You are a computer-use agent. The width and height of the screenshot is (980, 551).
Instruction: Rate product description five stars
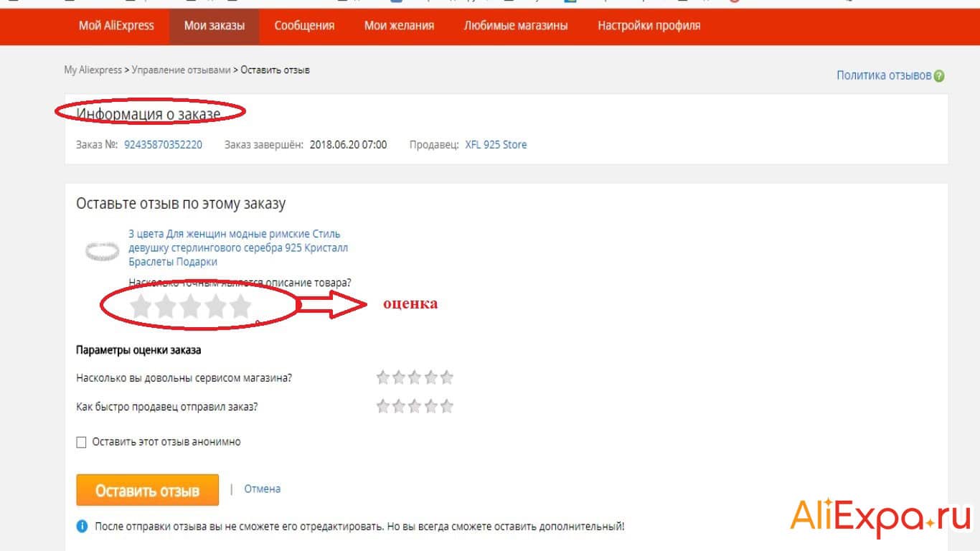pyautogui.click(x=241, y=307)
